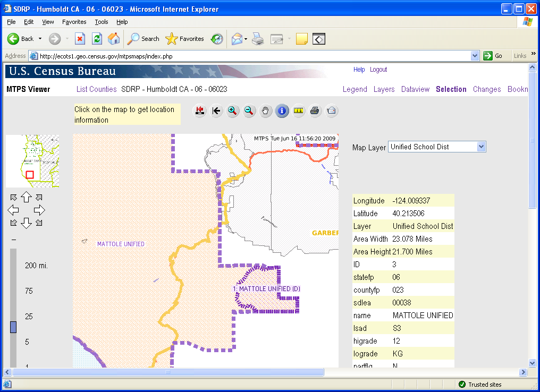Activate the pan hand tool

pos(266,111)
